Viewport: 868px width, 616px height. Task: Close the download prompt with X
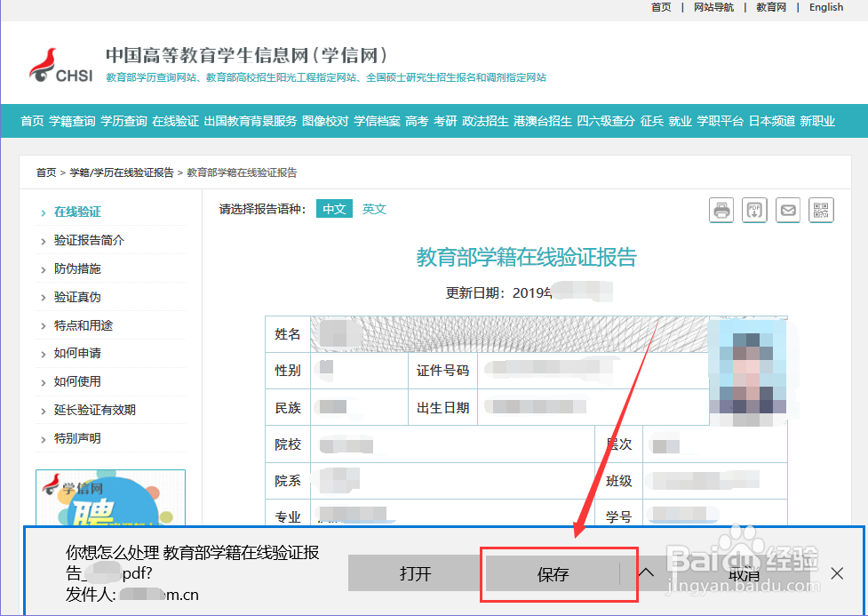tap(837, 573)
